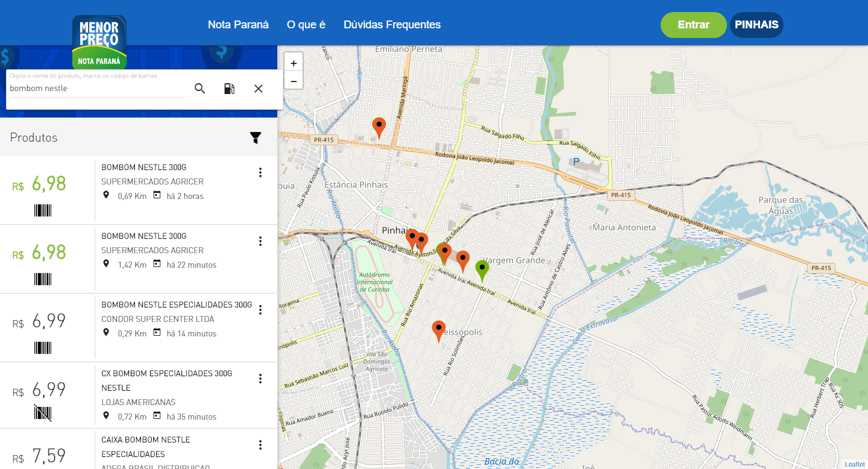Open three-dot menu for Condor Super Center item
The width and height of the screenshot is (868, 469).
tap(260, 310)
